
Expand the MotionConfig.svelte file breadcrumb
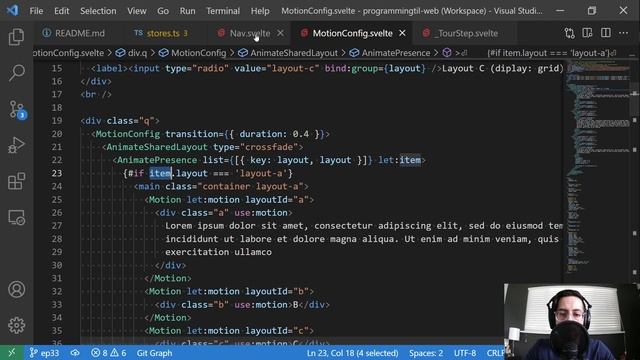coord(69,53)
